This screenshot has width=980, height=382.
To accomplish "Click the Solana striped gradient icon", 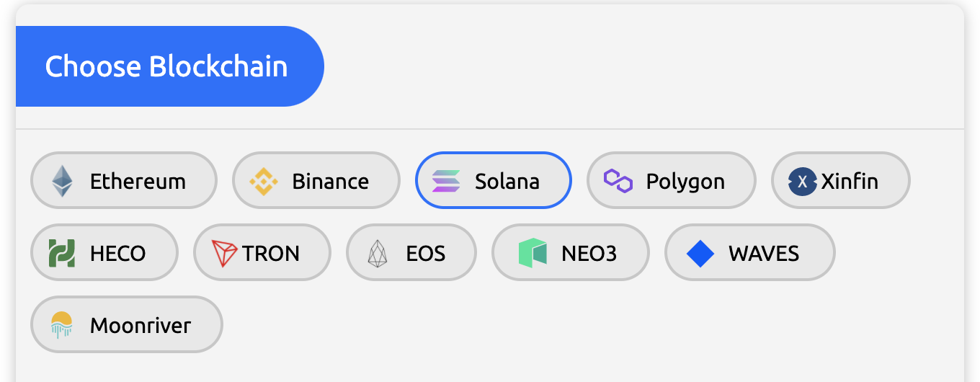I will click(x=446, y=181).
